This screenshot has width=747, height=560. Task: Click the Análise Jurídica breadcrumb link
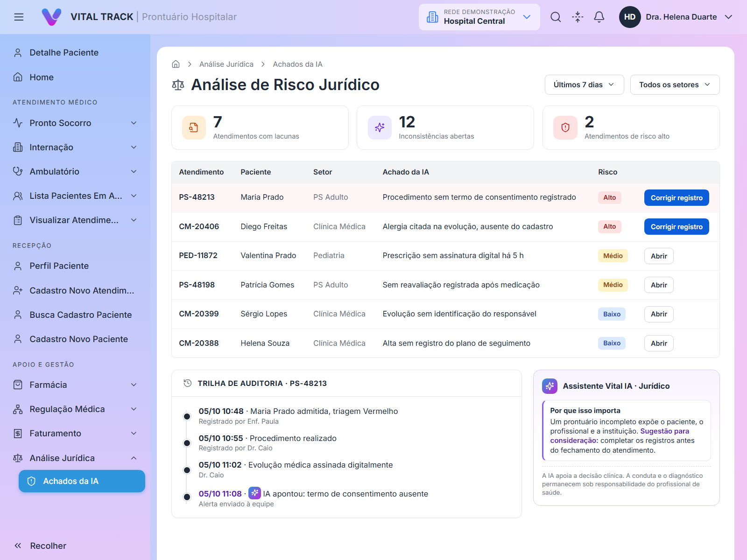pos(226,64)
